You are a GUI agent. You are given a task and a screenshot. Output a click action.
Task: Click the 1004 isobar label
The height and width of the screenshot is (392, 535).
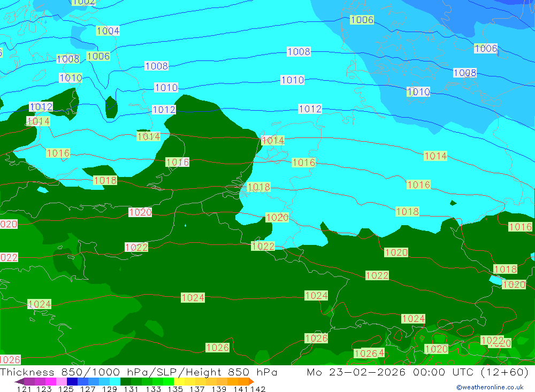click(x=108, y=30)
